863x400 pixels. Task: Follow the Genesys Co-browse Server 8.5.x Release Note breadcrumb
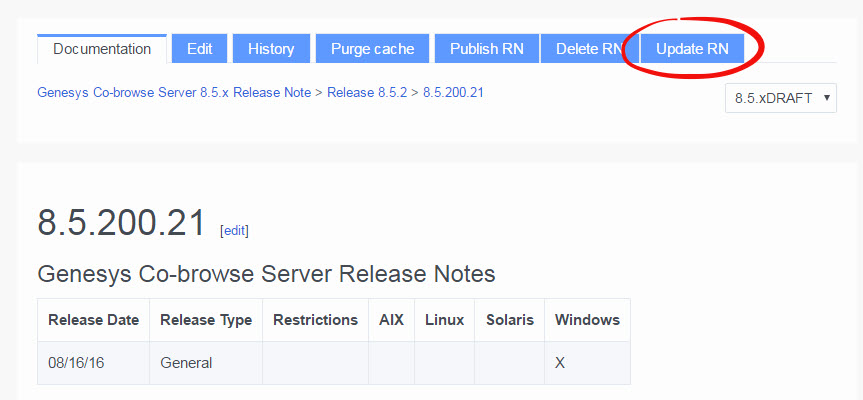point(174,92)
